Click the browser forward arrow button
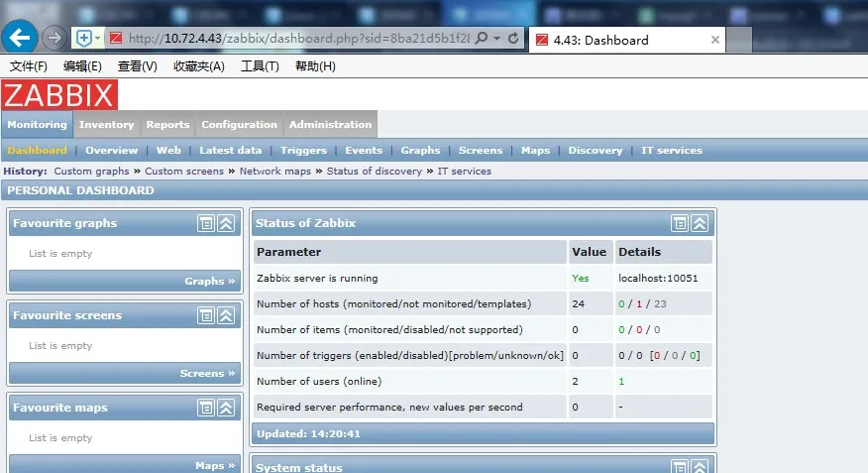Screen dimensions: 868x473 click(54, 38)
